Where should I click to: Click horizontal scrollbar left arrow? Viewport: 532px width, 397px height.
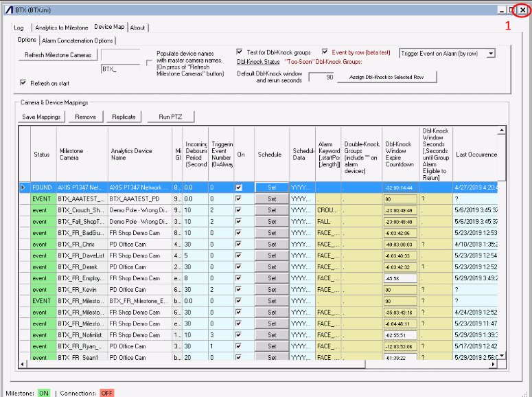pyautogui.click(x=23, y=364)
